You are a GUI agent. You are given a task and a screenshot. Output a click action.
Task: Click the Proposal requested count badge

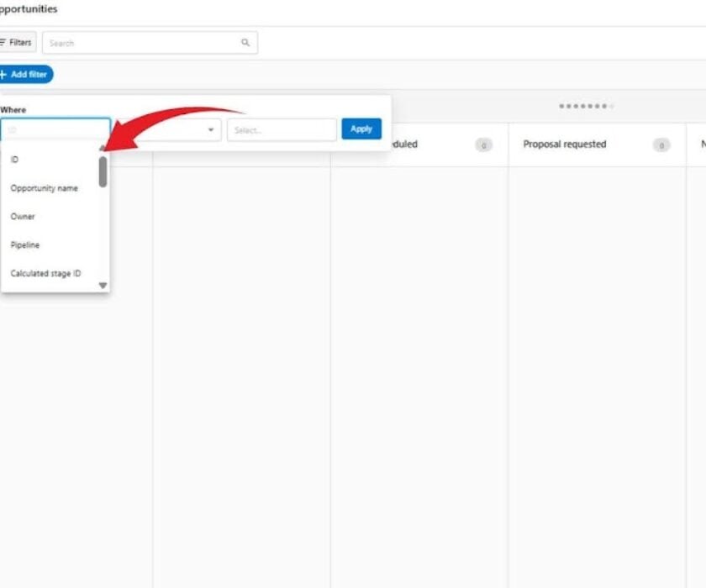[x=661, y=144]
